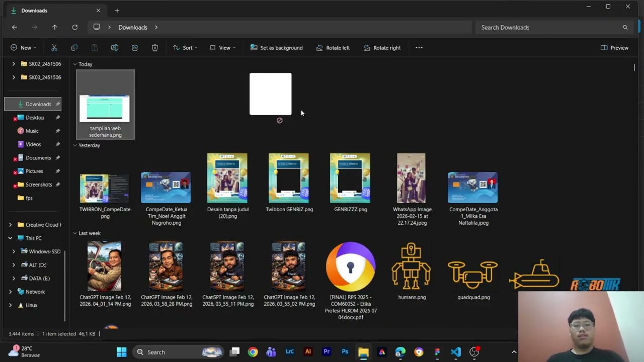Expand SK02_2451506 folder in tree
The image size is (644, 362).
[x=14, y=64]
